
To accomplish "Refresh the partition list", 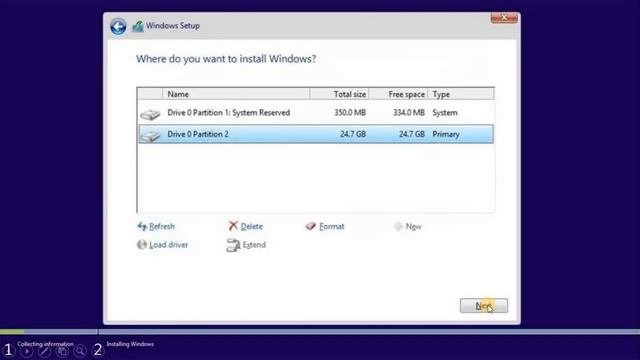I will click(x=162, y=226).
